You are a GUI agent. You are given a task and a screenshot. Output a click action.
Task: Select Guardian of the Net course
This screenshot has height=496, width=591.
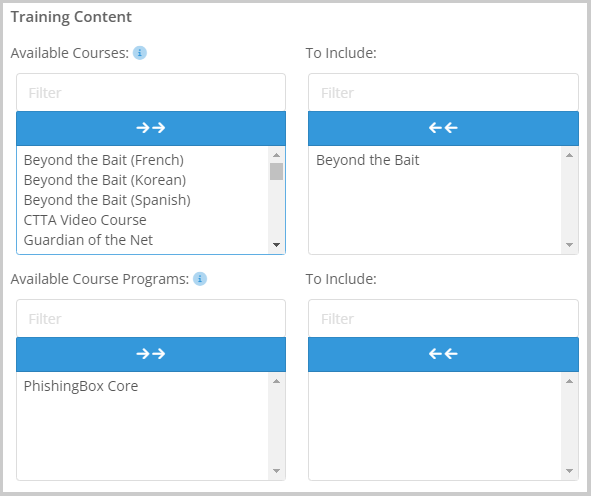[x=88, y=240]
